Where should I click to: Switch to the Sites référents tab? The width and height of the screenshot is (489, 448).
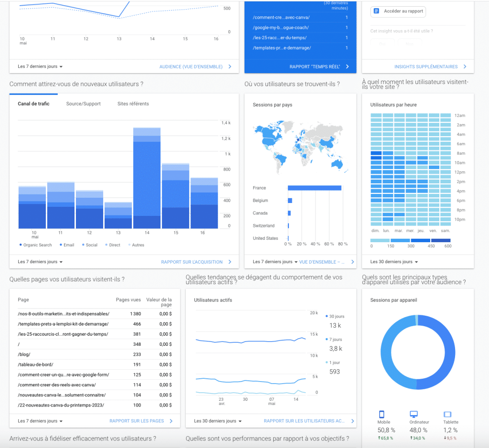[x=133, y=104]
